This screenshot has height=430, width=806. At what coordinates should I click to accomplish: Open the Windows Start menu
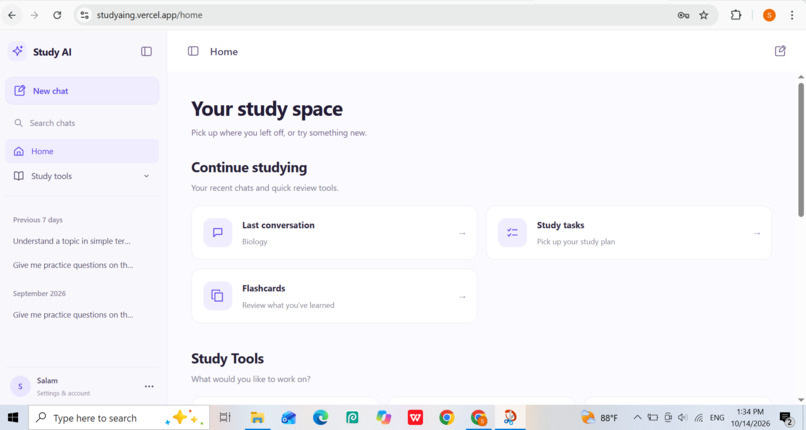point(13,418)
